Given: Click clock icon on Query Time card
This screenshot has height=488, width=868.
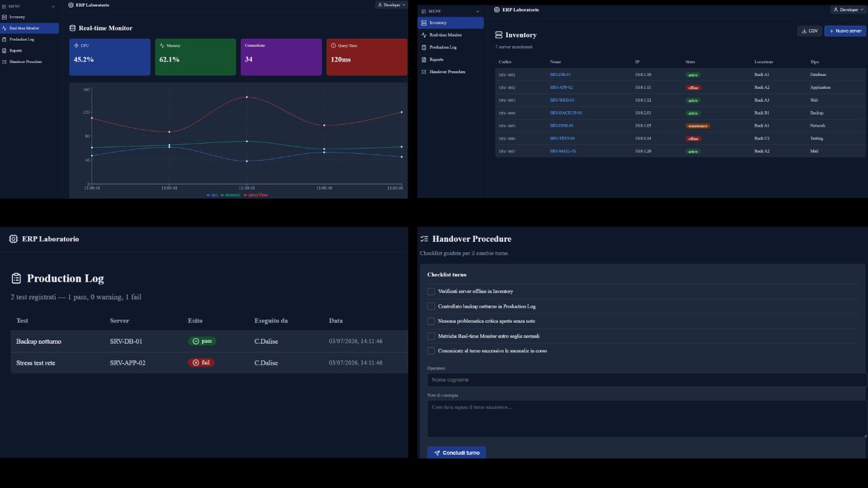Looking at the screenshot, I should (x=334, y=45).
